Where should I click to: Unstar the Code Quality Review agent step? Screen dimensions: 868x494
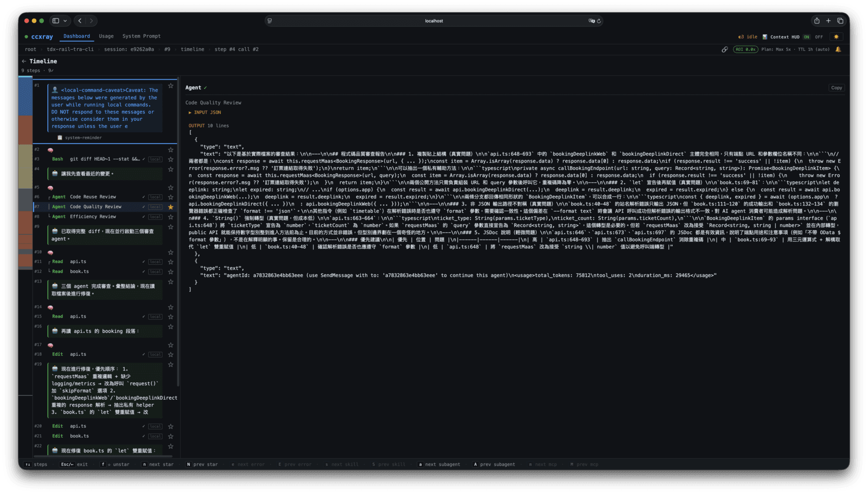170,207
